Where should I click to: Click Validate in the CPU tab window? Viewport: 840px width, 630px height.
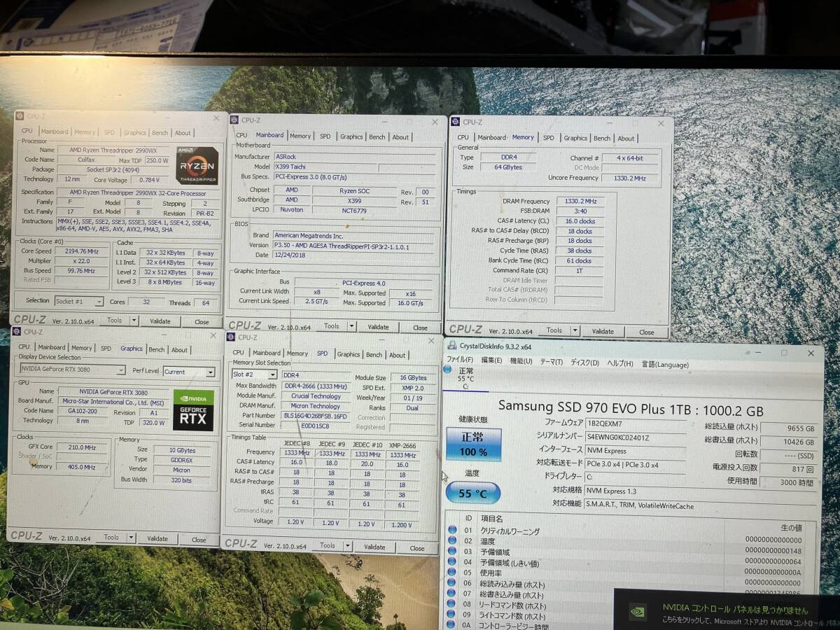point(160,321)
